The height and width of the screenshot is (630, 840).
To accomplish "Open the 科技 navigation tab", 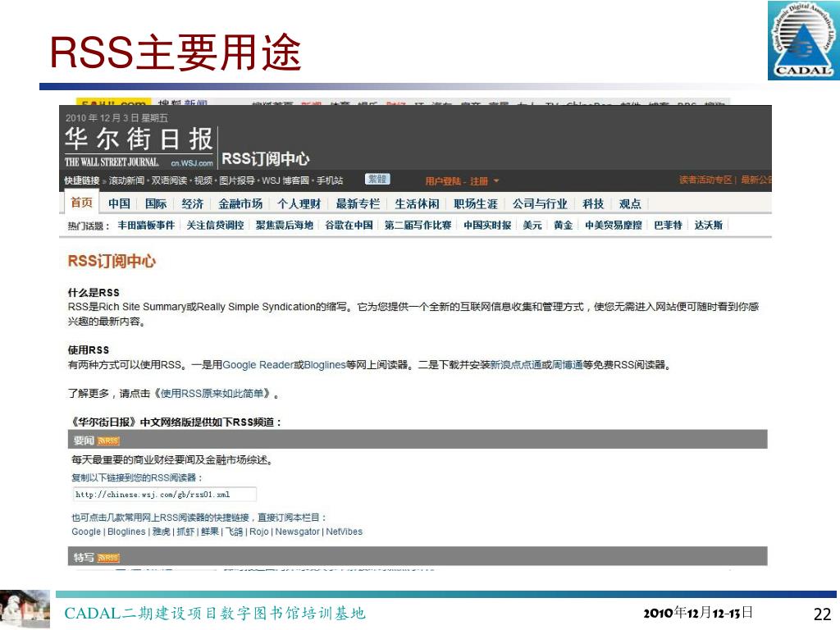I will [593, 203].
